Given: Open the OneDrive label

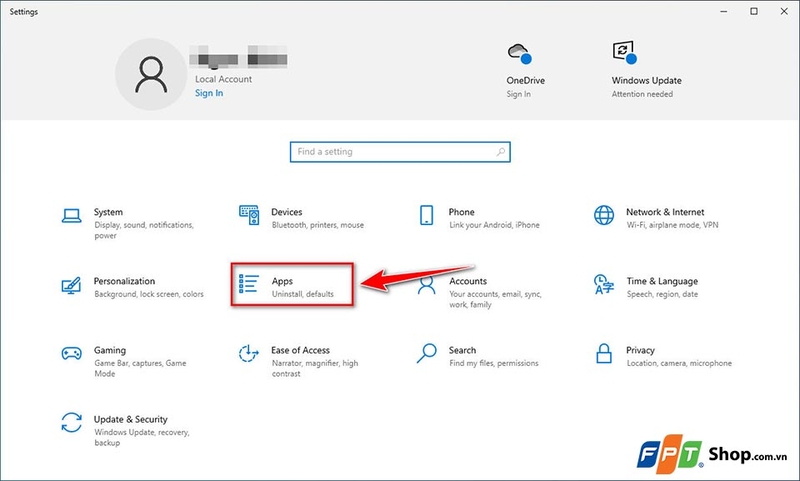Looking at the screenshot, I should click(x=526, y=80).
